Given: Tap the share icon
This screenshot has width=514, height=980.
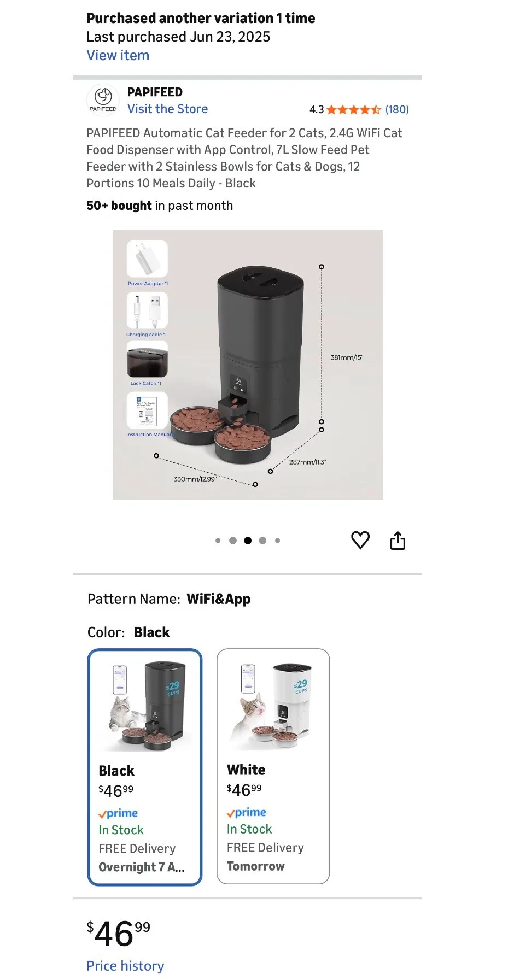Looking at the screenshot, I should tap(398, 540).
